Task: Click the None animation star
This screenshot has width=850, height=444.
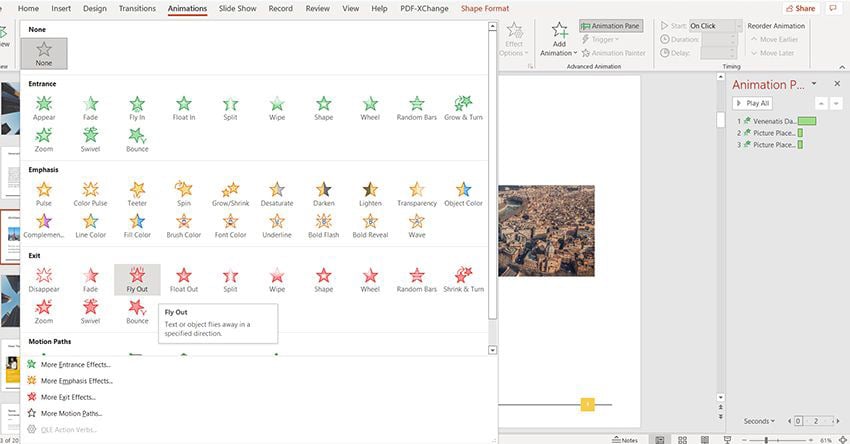Action: tap(44, 53)
